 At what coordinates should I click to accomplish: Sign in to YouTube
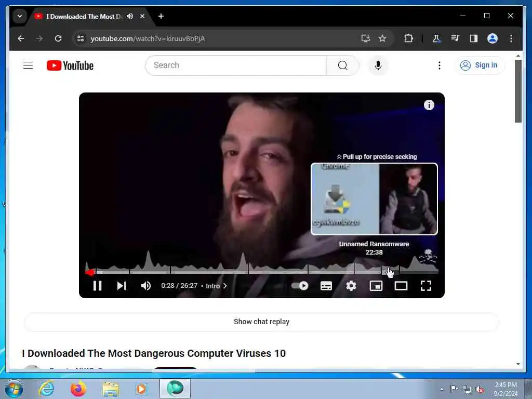[479, 65]
